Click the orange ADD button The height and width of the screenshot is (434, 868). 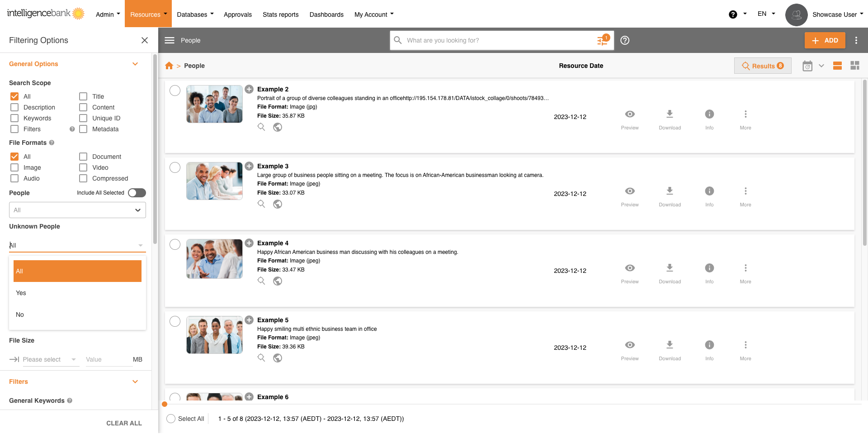click(x=825, y=40)
